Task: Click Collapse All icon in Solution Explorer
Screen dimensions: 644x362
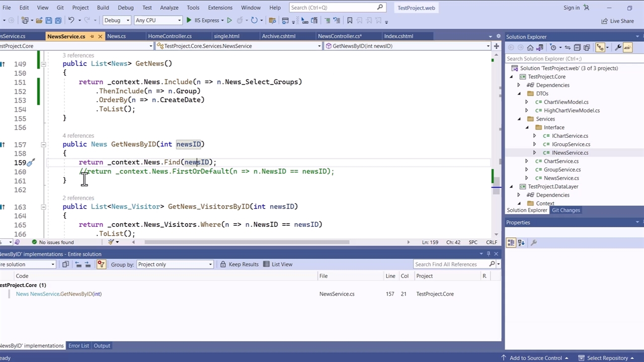Action: click(x=577, y=47)
